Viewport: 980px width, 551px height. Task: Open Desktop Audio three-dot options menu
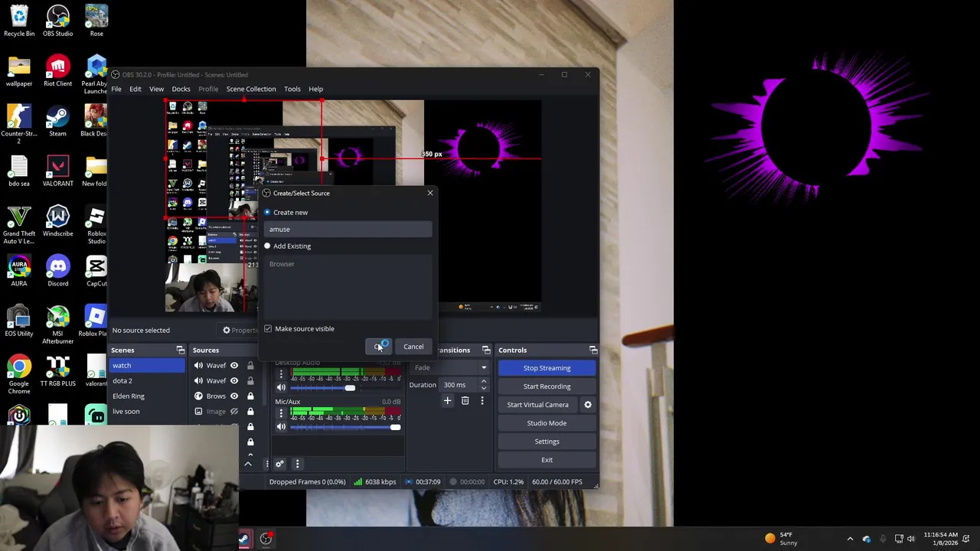[281, 374]
